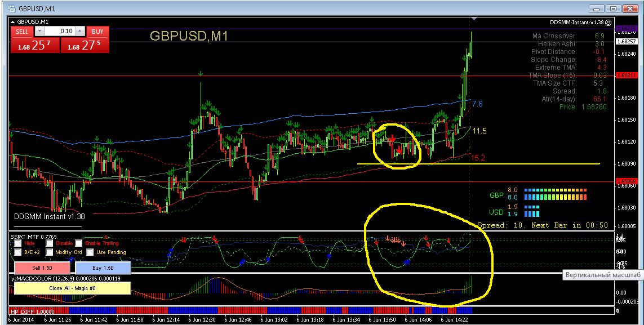The width and height of the screenshot is (644, 325).
Task: Click the Ma Crossover value 6.9
Action: tap(599, 36)
